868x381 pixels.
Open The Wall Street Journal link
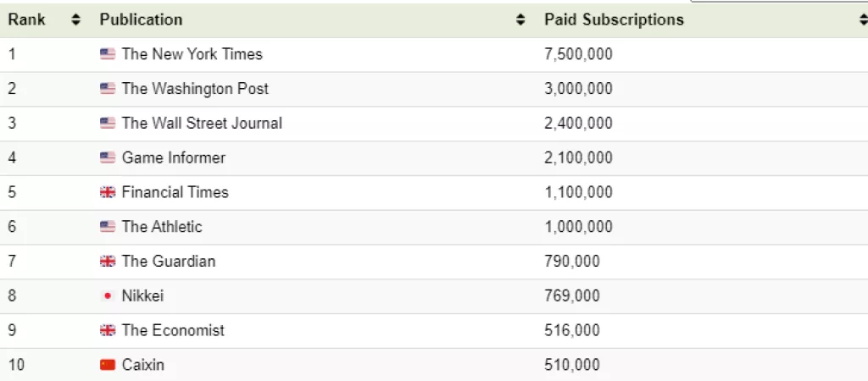point(202,124)
